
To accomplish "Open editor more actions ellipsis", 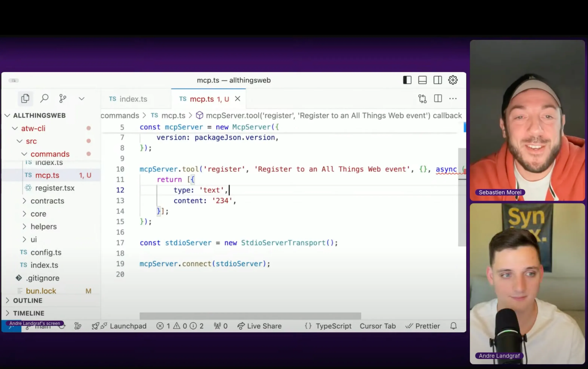I will click(x=453, y=99).
